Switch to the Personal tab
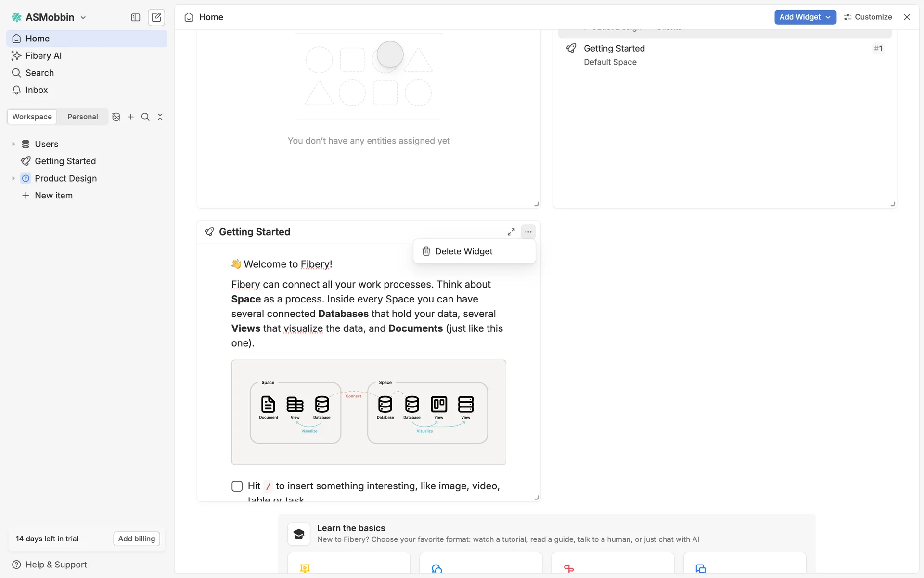Viewport: 924px width, 578px height. [82, 117]
